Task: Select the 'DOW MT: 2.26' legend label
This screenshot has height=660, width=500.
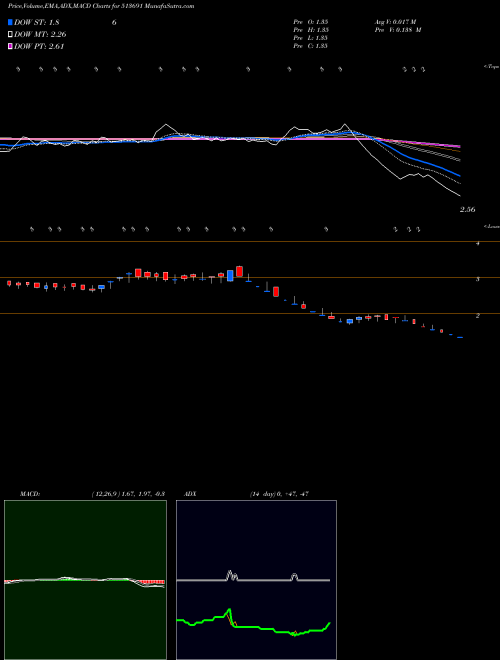Action: pos(40,35)
